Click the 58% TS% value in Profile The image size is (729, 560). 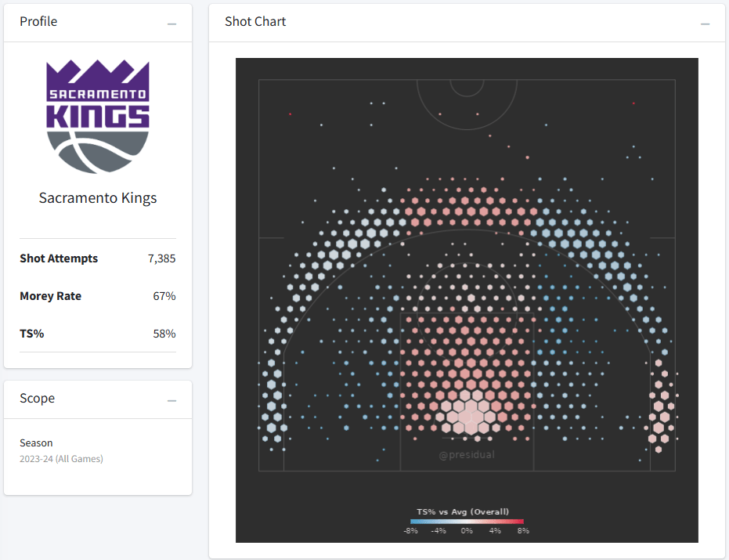tap(164, 334)
